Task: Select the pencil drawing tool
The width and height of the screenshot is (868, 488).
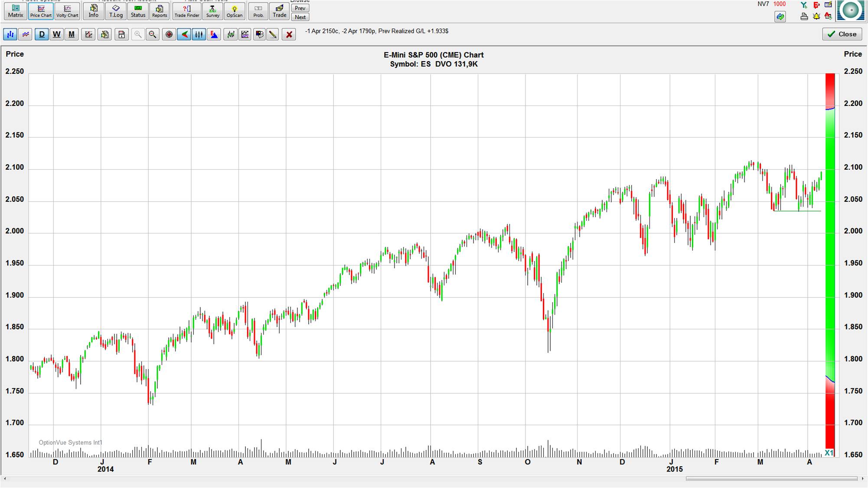Action: (273, 34)
